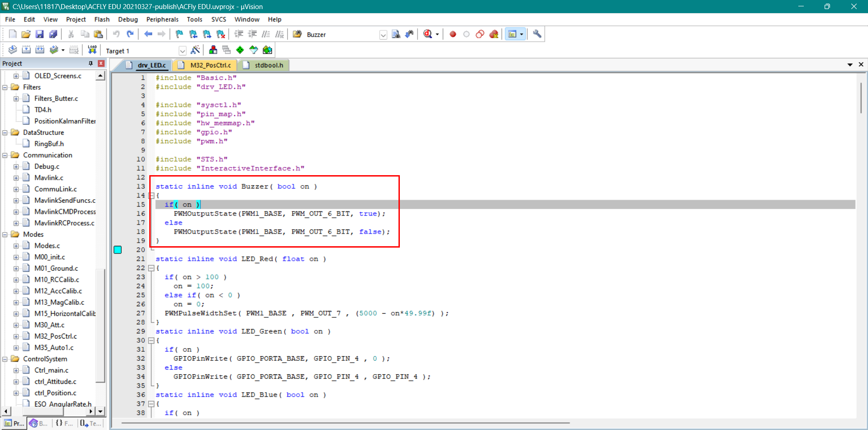Viewport: 868px width, 430px height.
Task: Click the Open file folder icon
Action: point(26,34)
